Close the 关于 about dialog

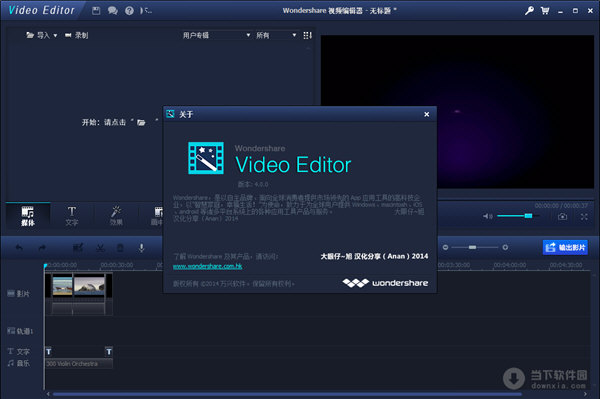pyautogui.click(x=427, y=114)
